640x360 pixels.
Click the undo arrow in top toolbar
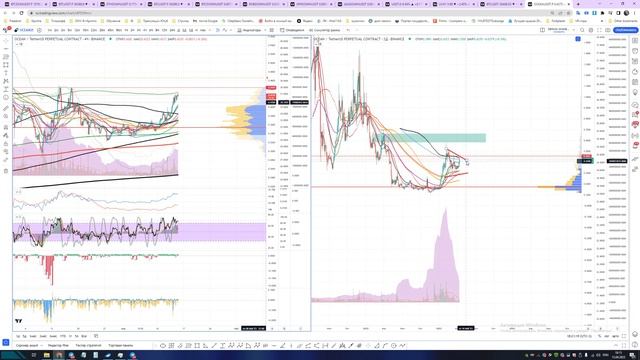[x=348, y=30]
